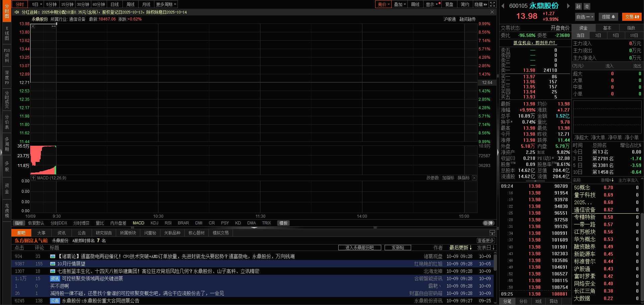The image size is (644, 305).
Task: Go to next stock with right arrow
Action: point(568,6)
